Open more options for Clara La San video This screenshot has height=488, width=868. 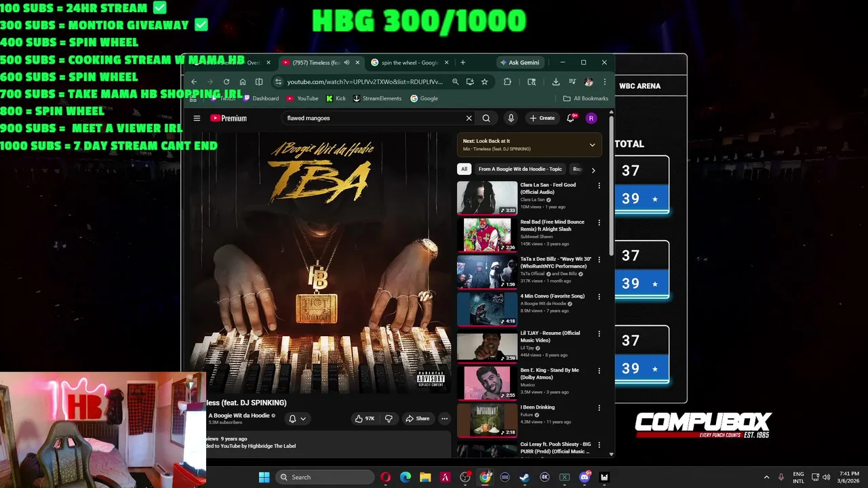click(x=599, y=185)
